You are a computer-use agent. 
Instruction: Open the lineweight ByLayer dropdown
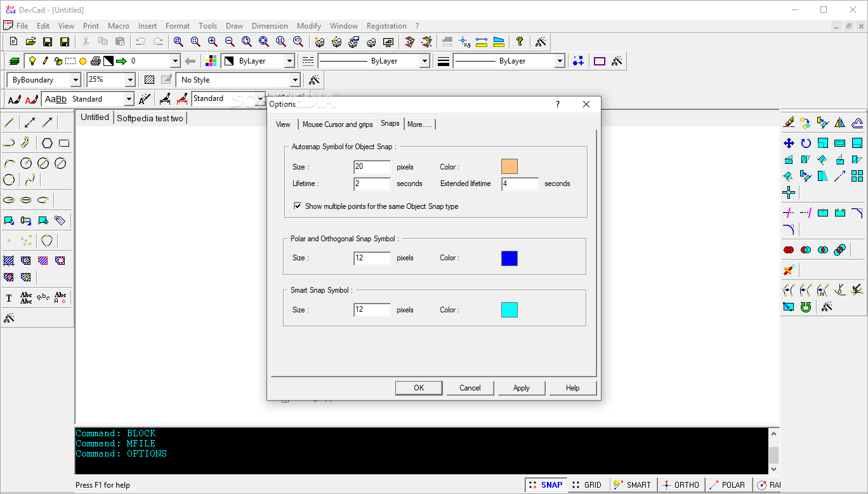[x=560, y=61]
